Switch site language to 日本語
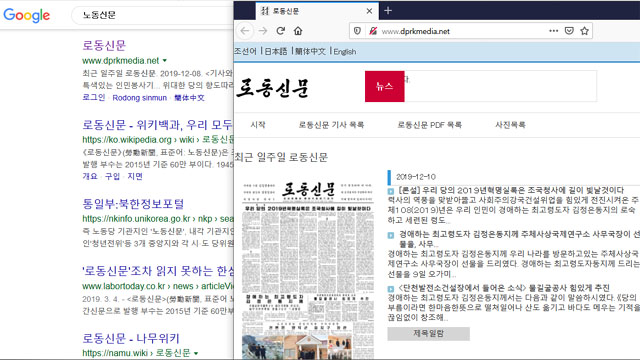 [x=276, y=51]
